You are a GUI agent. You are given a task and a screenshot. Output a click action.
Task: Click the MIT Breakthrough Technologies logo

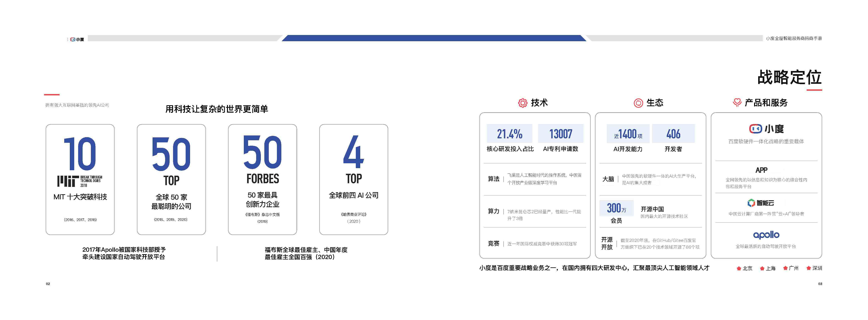(x=79, y=181)
